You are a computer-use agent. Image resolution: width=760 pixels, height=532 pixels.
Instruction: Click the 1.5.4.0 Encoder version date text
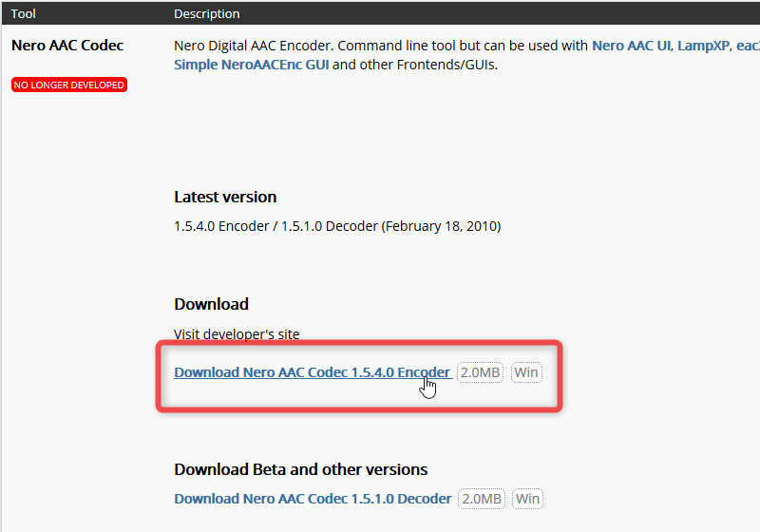tap(337, 226)
